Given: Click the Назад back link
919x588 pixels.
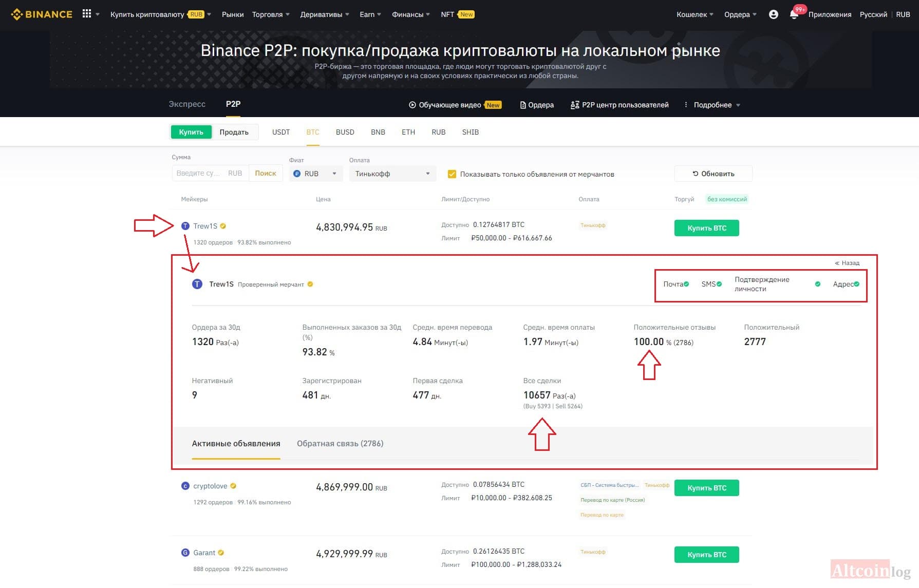Looking at the screenshot, I should pos(847,263).
